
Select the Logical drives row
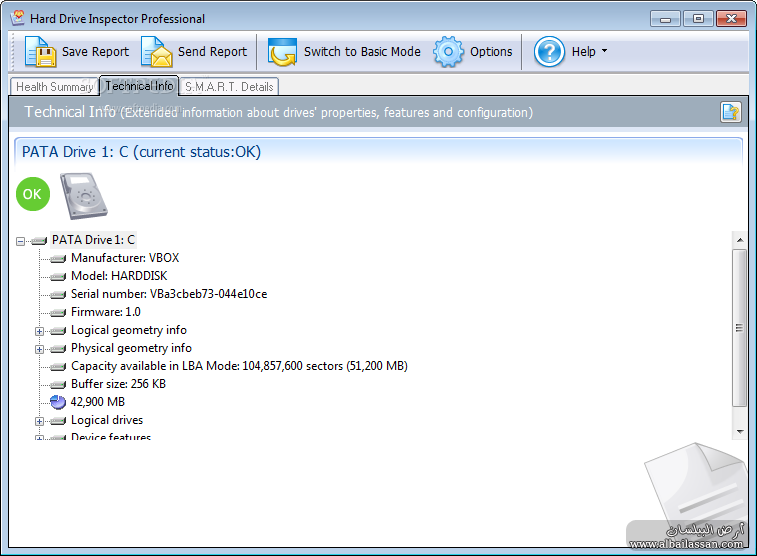click(x=107, y=420)
